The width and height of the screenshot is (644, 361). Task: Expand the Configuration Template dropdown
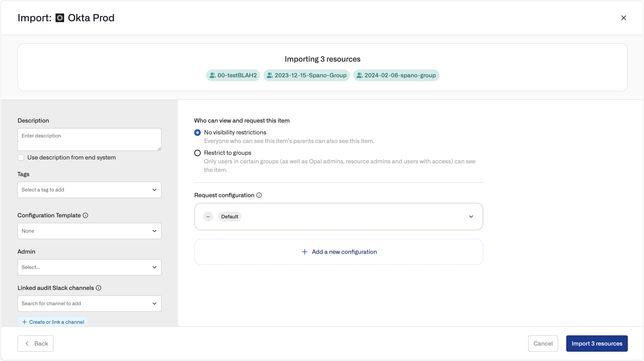(x=89, y=231)
